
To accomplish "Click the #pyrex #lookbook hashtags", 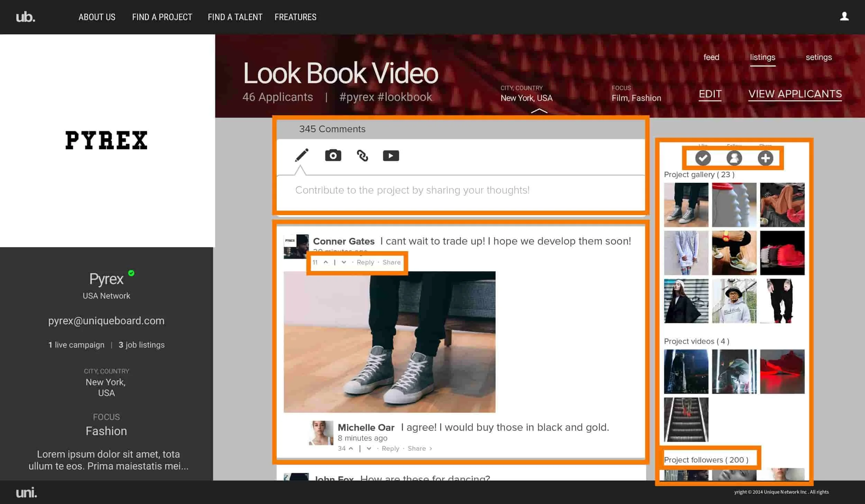I will pos(385,97).
